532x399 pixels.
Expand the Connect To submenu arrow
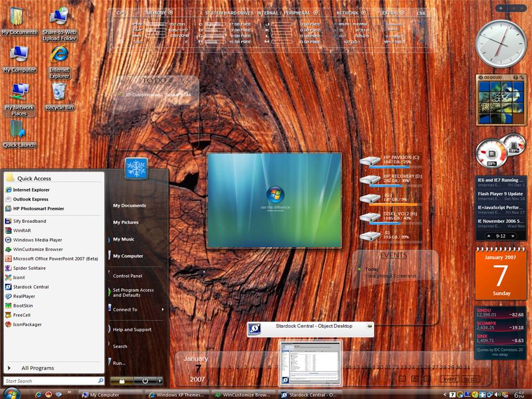(x=162, y=309)
